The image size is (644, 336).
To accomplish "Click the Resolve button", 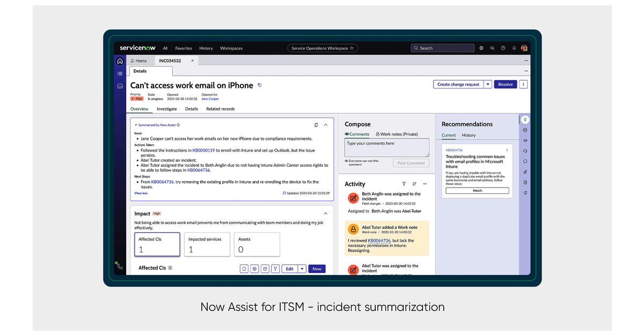I will 505,84.
